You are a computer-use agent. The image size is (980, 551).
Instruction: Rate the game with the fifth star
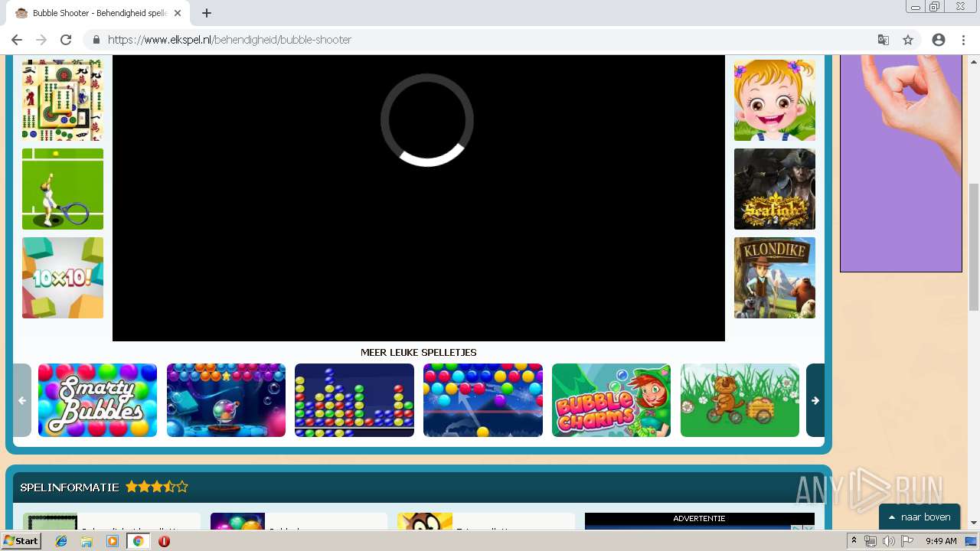[182, 487]
